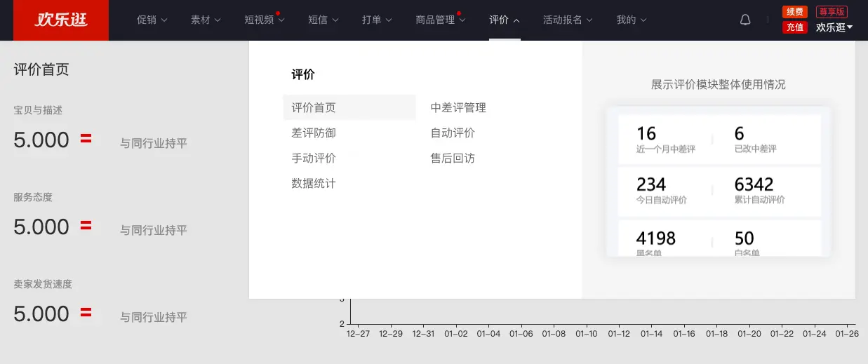
Task: Select 评价首页 in the submenu
Action: coord(314,108)
